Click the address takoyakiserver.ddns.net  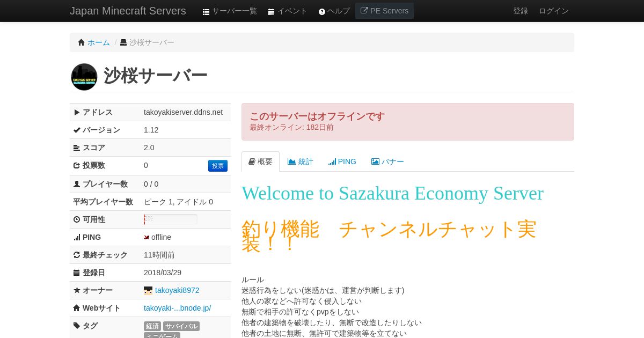183,112
